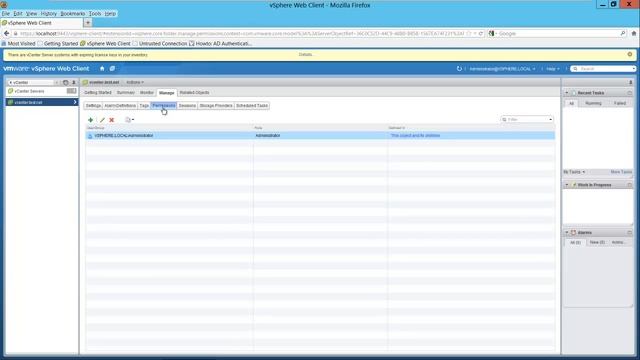Pin the right-hand tasks sidebar
This screenshot has width=640, height=360.
631,82
